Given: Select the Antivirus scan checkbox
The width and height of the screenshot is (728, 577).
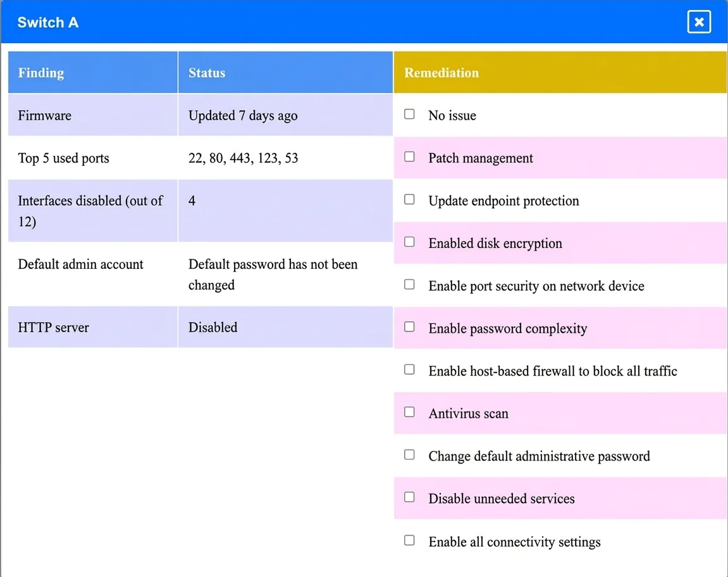Looking at the screenshot, I should [x=409, y=413].
